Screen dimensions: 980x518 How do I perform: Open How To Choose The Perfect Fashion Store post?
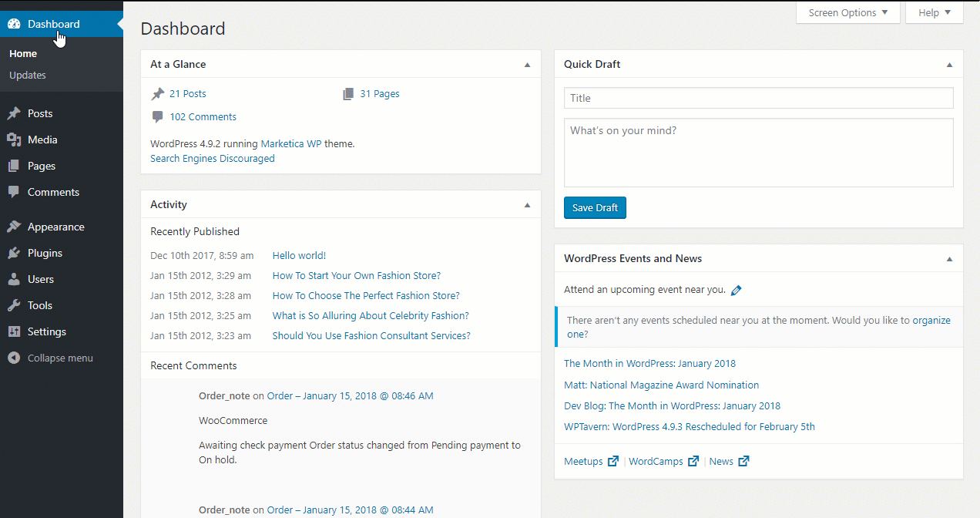pos(366,296)
